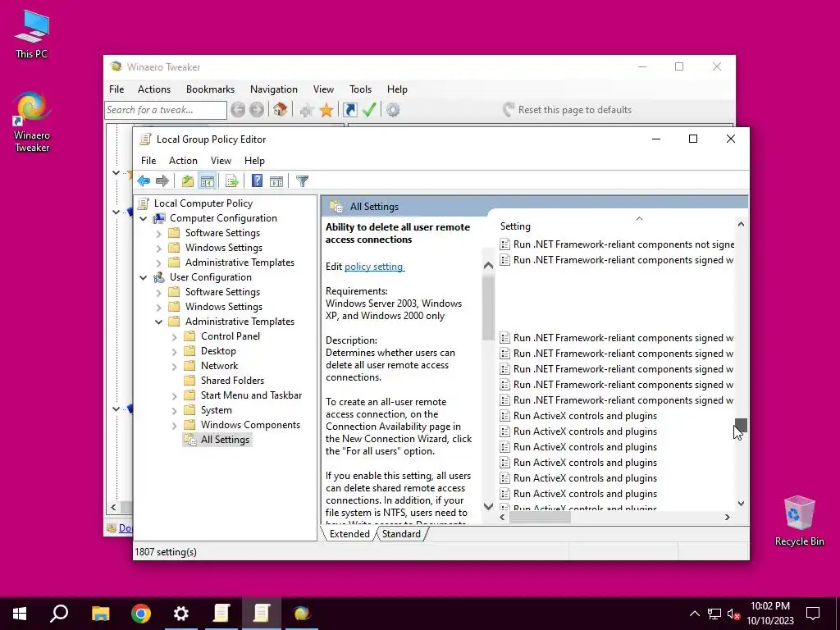Click the Filter funnel icon
Screen dimensions: 840x630
(302, 181)
